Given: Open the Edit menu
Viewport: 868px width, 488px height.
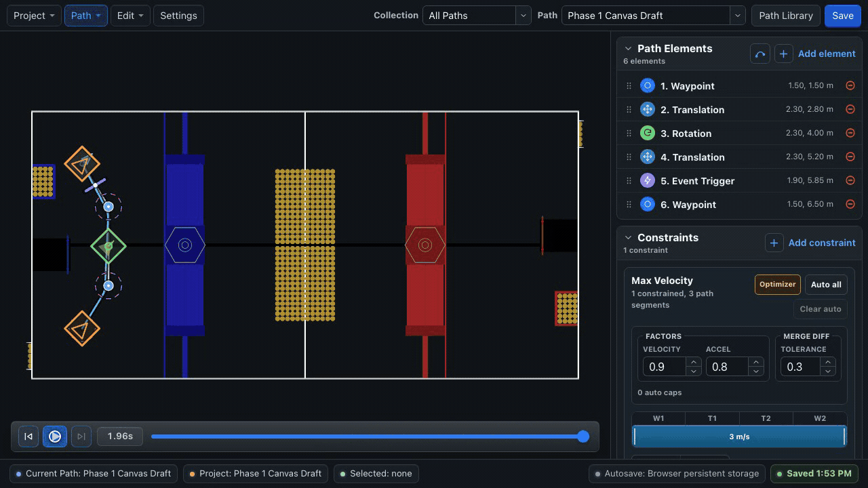Looking at the screenshot, I should [130, 16].
